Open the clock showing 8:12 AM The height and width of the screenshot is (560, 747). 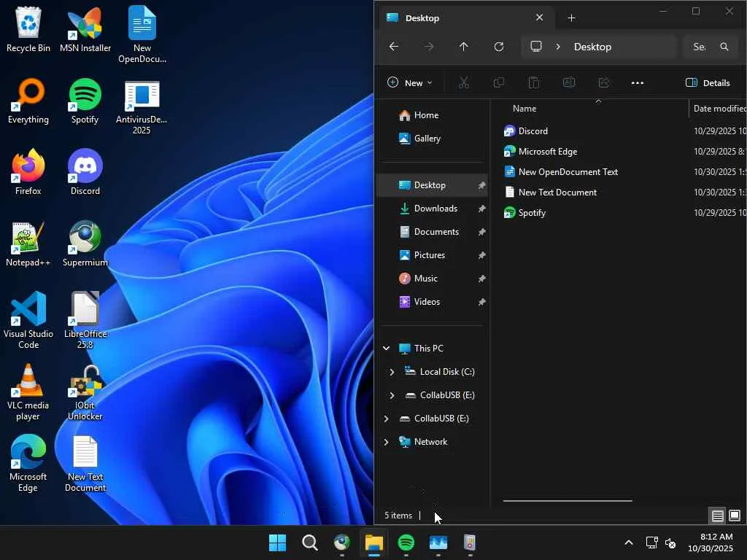point(711,542)
